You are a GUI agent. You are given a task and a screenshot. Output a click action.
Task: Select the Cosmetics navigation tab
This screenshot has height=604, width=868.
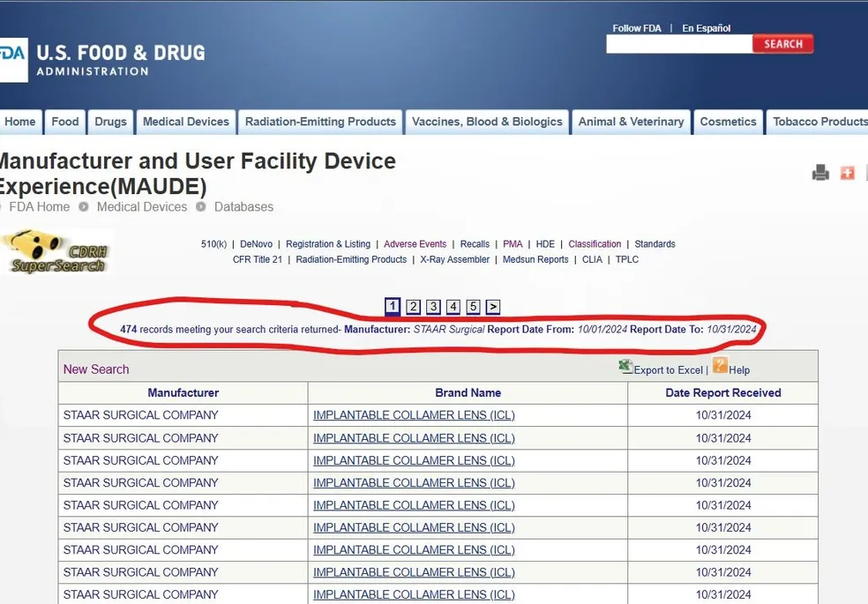pyautogui.click(x=728, y=122)
